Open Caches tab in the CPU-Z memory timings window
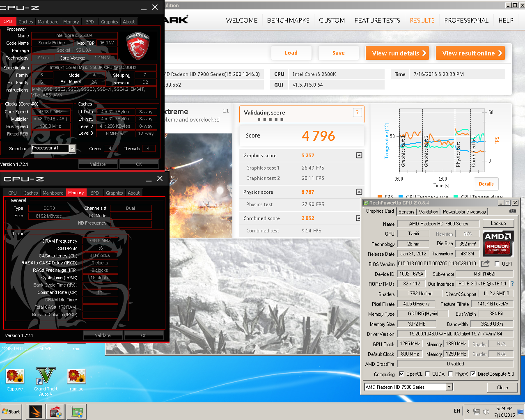 coord(31,193)
